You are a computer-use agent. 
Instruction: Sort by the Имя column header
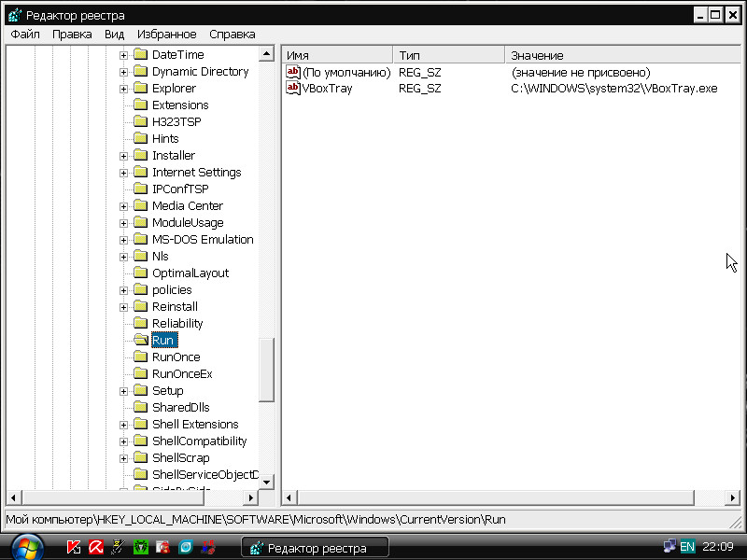point(337,55)
